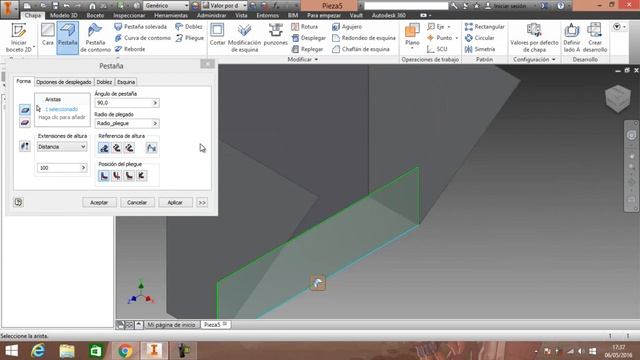Create a work plane with Plano
The image size is (640, 360).
pyautogui.click(x=412, y=35)
